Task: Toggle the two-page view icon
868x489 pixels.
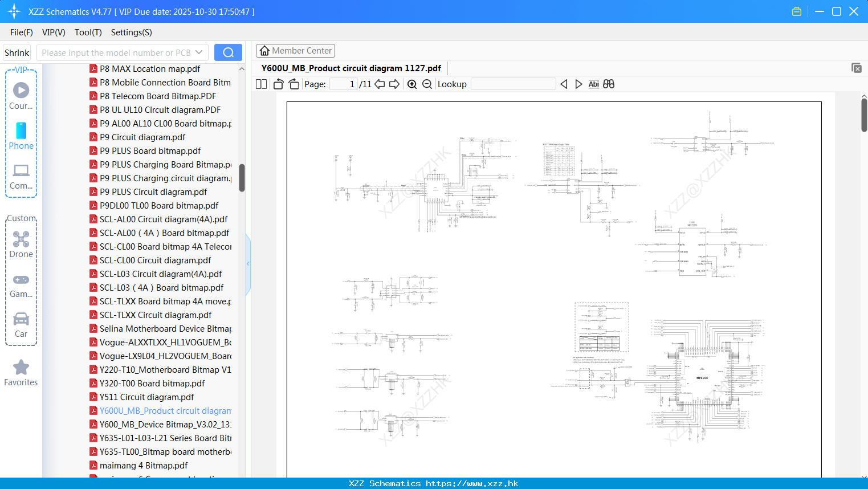Action: [261, 84]
